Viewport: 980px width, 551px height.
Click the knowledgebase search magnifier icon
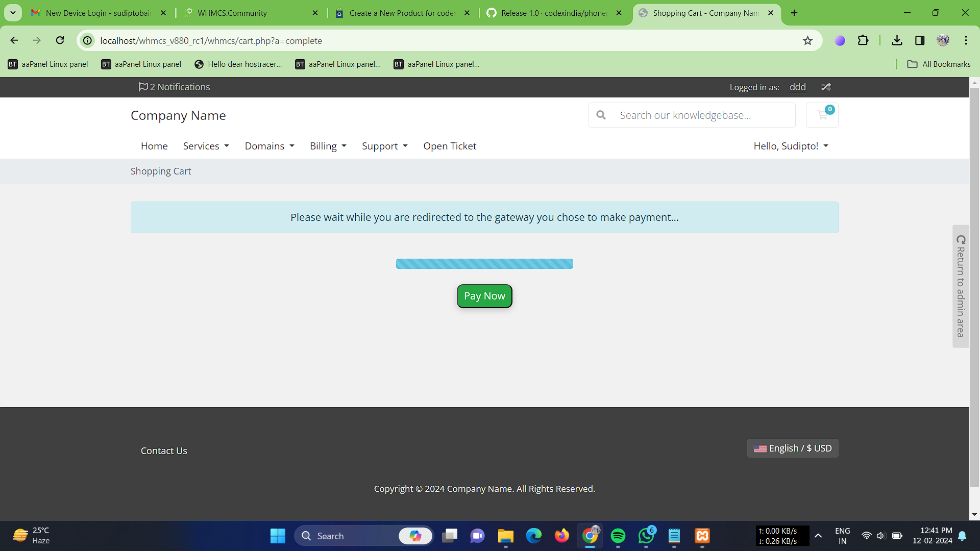[x=601, y=115]
